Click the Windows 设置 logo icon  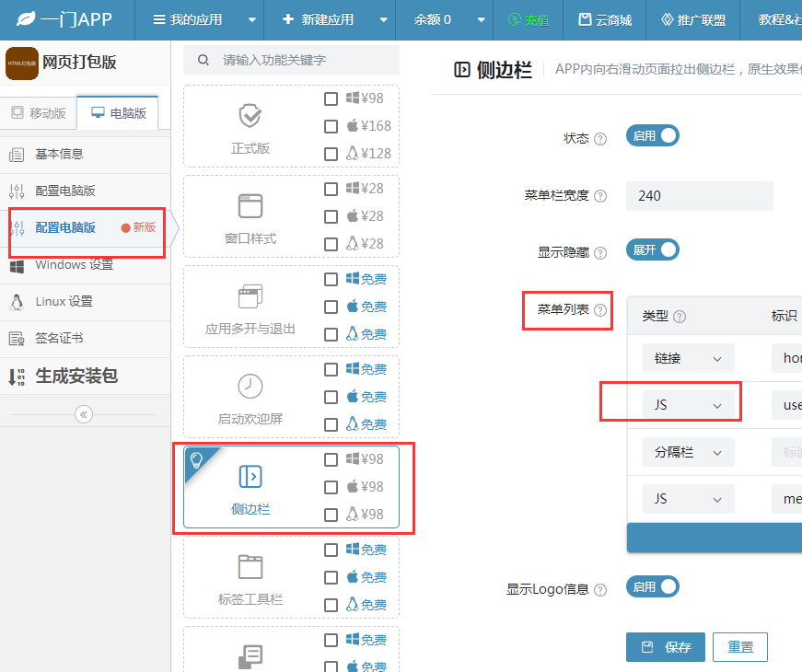(x=17, y=265)
